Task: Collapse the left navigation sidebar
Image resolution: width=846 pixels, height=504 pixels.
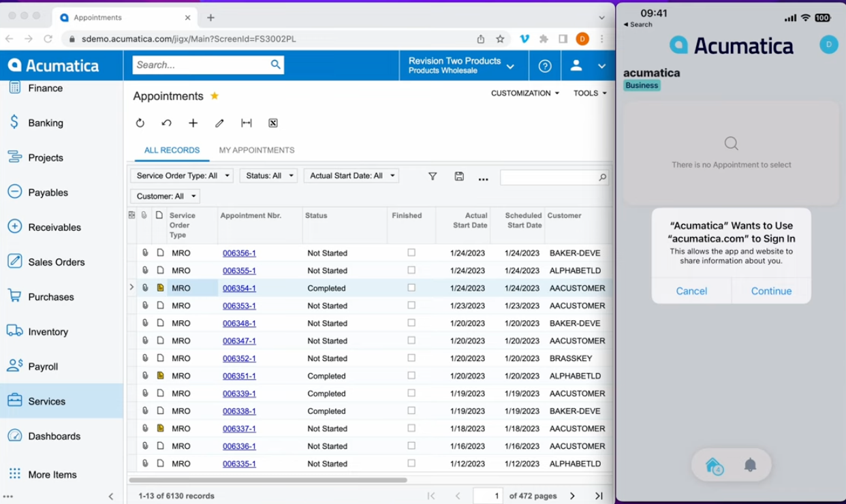Action: [111, 497]
